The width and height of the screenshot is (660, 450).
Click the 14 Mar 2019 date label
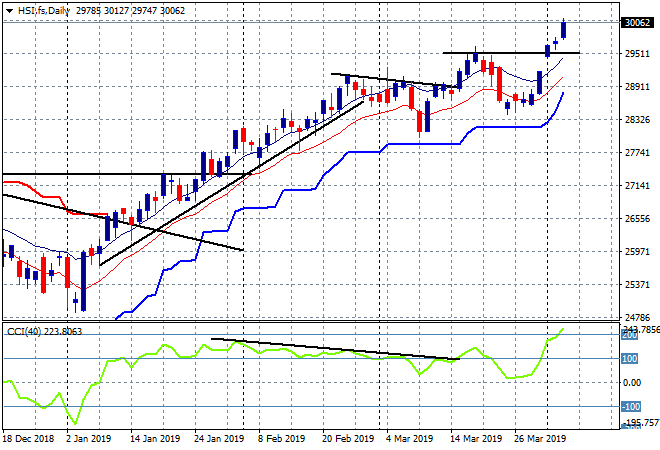coord(476,439)
